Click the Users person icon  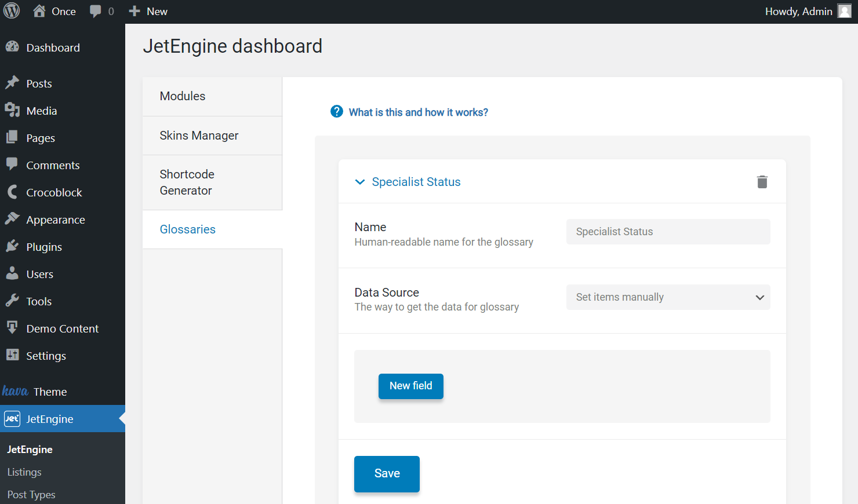pos(12,273)
